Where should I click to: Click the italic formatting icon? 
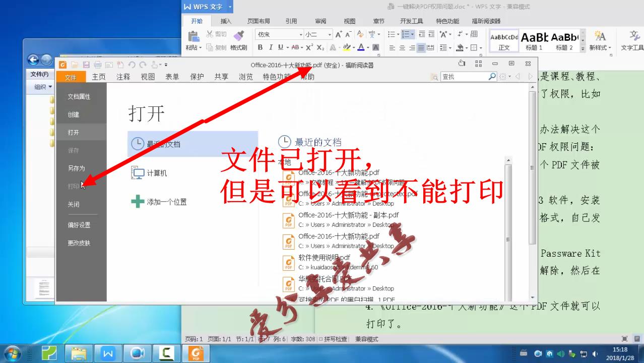pyautogui.click(x=272, y=46)
